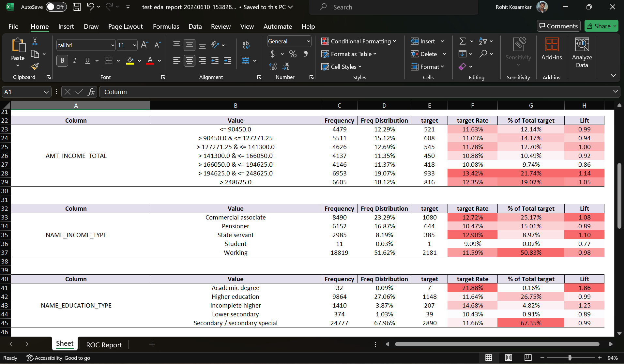
Task: Select the Format Painter tool
Action: click(x=35, y=66)
